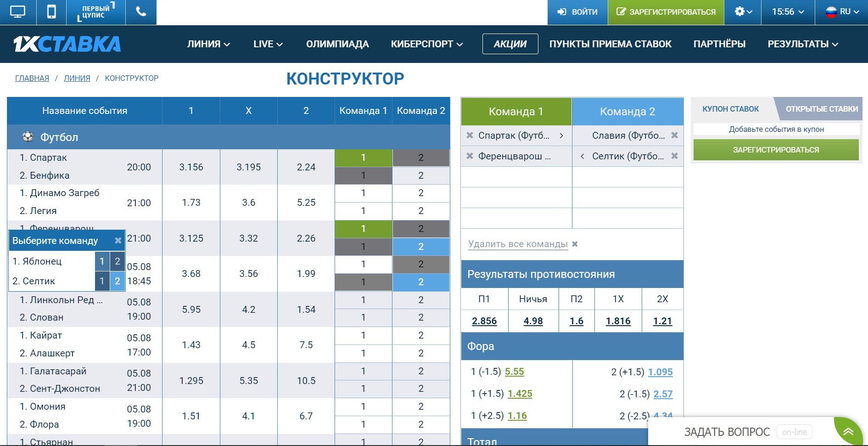
Task: Select handicap 1 (-1.5) odds 5.55
Action: point(514,372)
